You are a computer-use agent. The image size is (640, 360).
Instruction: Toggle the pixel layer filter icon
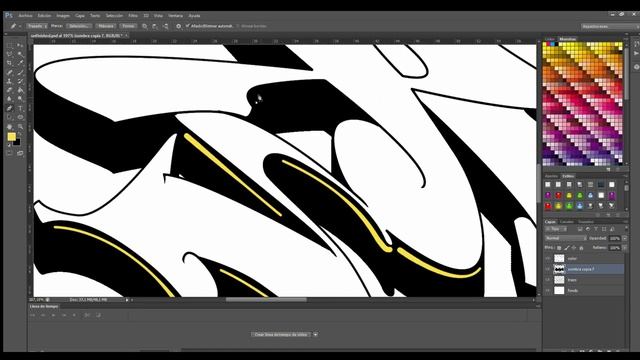580,229
